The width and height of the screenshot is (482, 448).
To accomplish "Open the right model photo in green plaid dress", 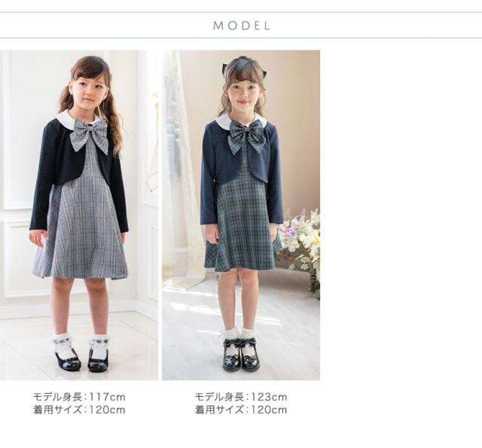I will coord(241,215).
